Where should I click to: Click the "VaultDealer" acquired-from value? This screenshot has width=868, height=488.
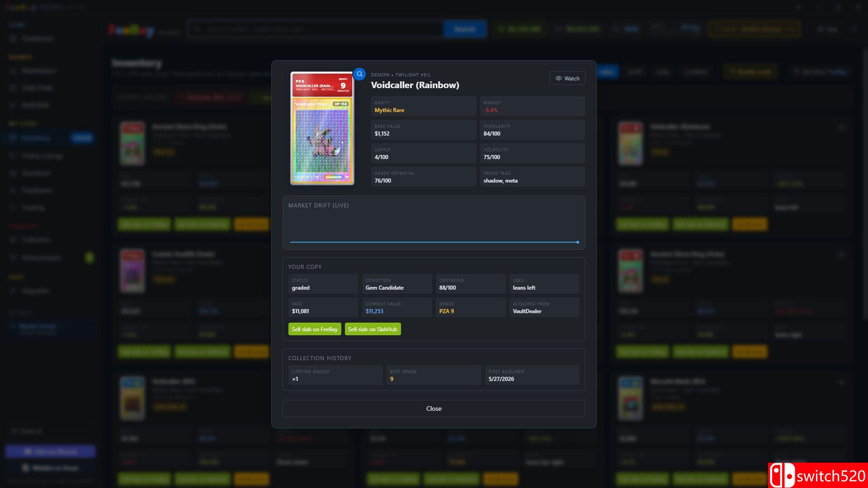(527, 311)
